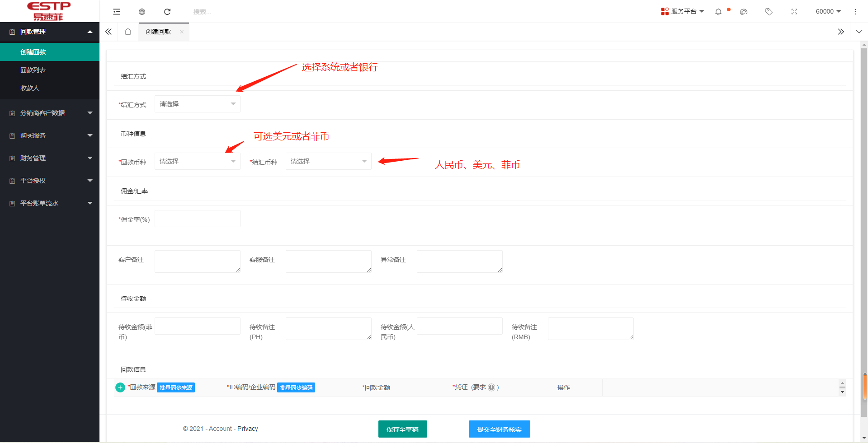Open the 回款币种 dropdown
This screenshot has height=443, width=868.
tap(197, 161)
